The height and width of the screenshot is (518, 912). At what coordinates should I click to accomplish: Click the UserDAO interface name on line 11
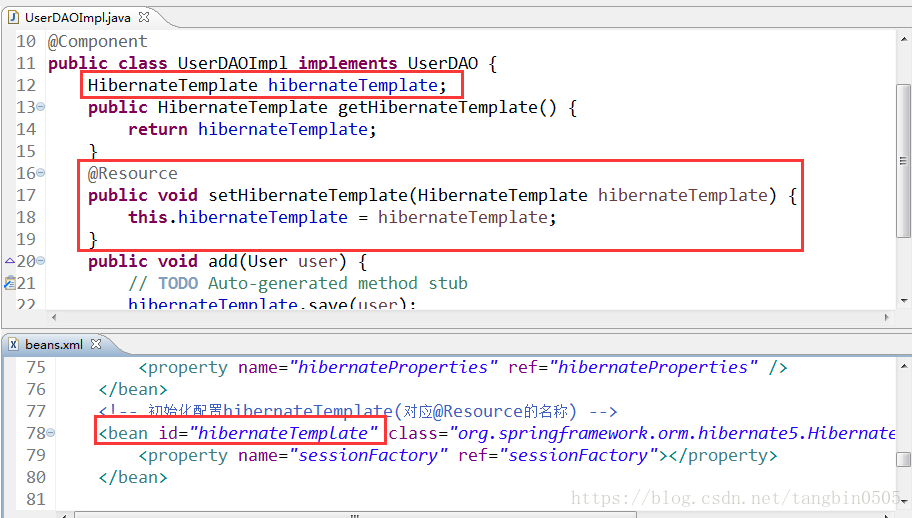point(443,63)
